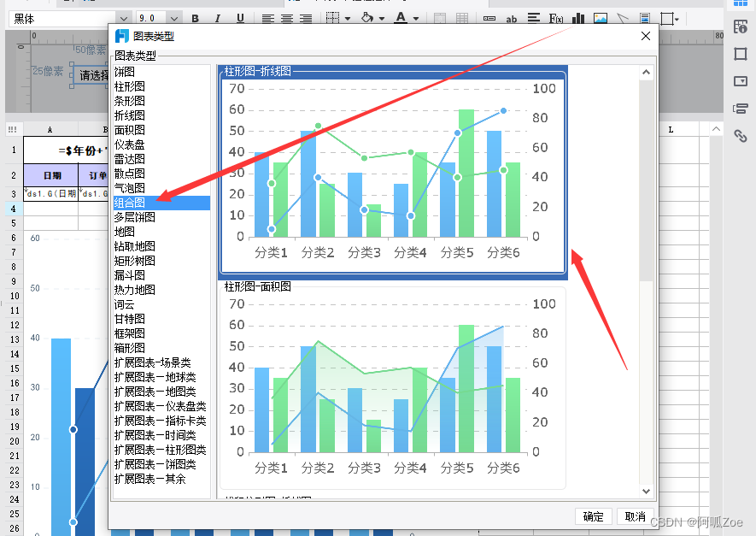Click the data column binding icon
The height and width of the screenshot is (536, 756).
click(x=489, y=18)
